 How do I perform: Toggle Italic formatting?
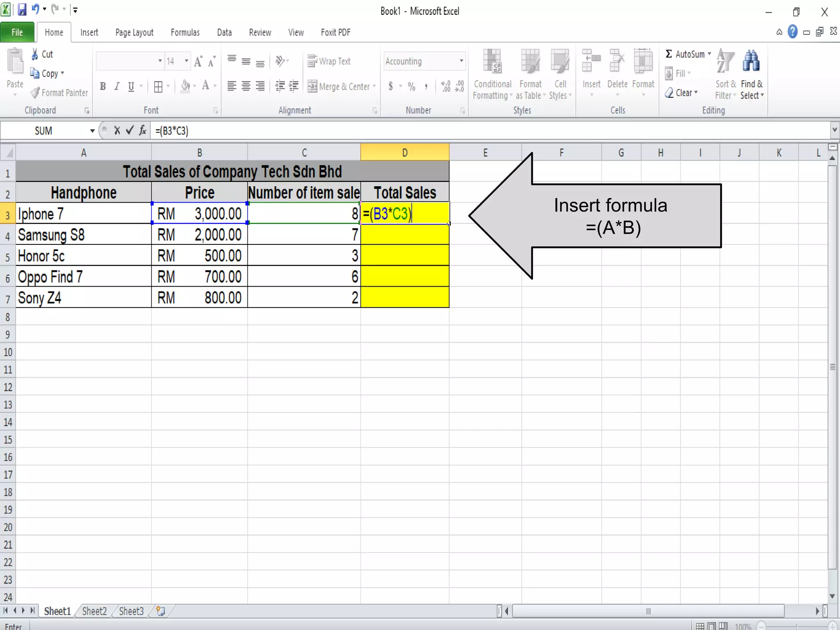(117, 87)
